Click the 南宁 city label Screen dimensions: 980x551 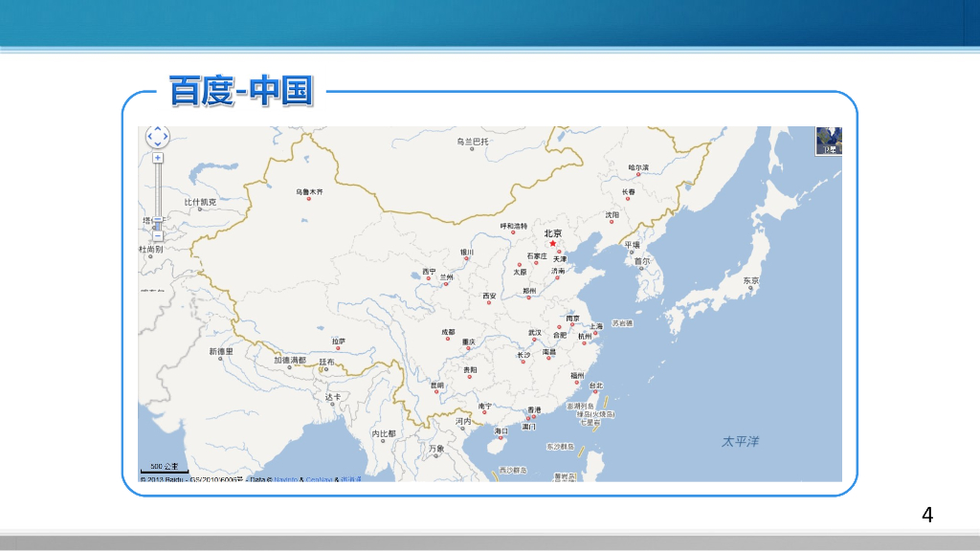[485, 406]
